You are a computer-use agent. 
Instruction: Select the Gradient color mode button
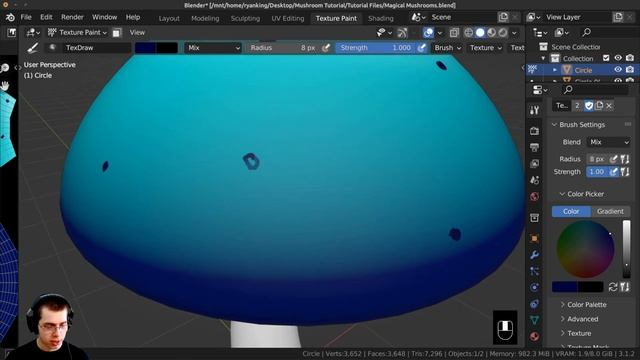coord(610,211)
